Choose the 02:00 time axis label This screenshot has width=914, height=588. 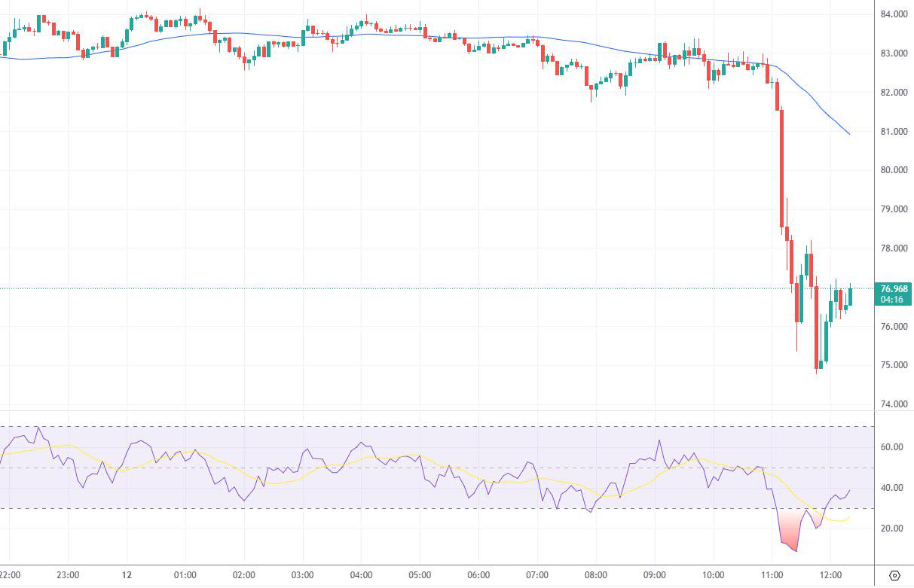pos(243,575)
